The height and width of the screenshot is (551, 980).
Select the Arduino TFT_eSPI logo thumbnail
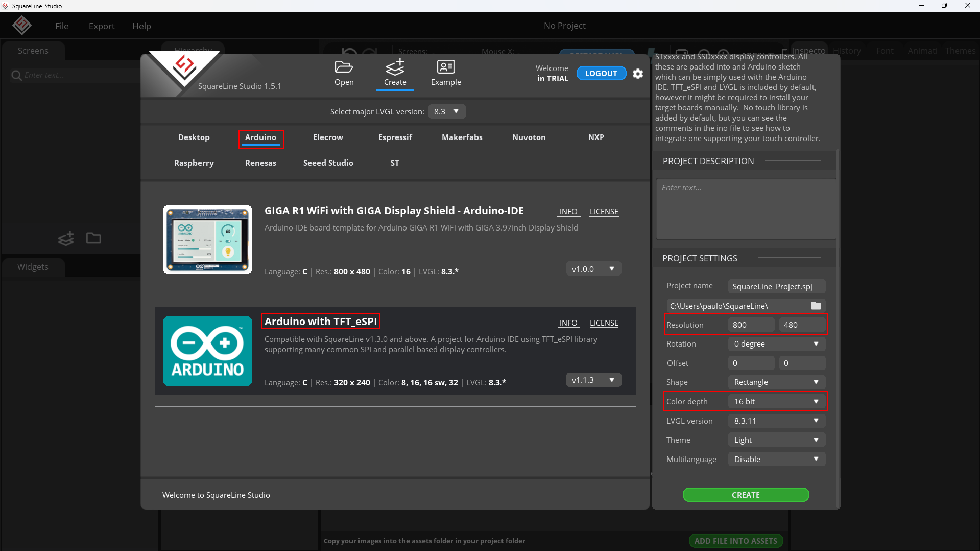(207, 351)
